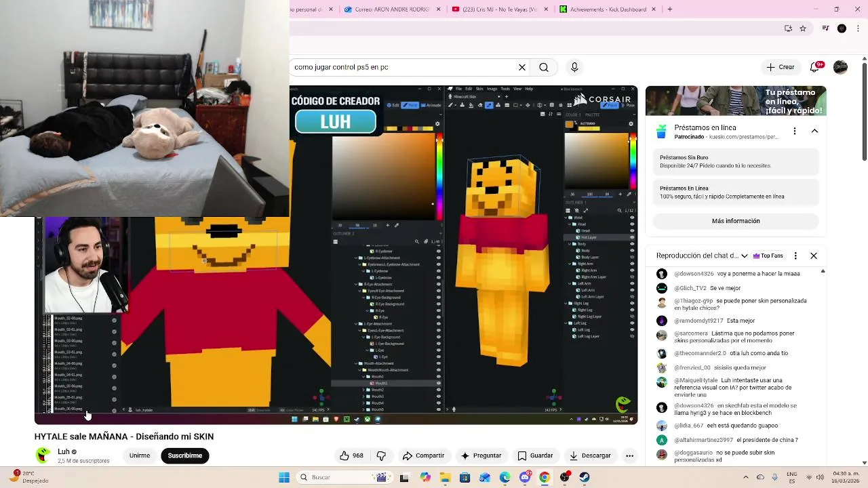
Task: Clear the YouTube search query text
Action: [x=522, y=67]
